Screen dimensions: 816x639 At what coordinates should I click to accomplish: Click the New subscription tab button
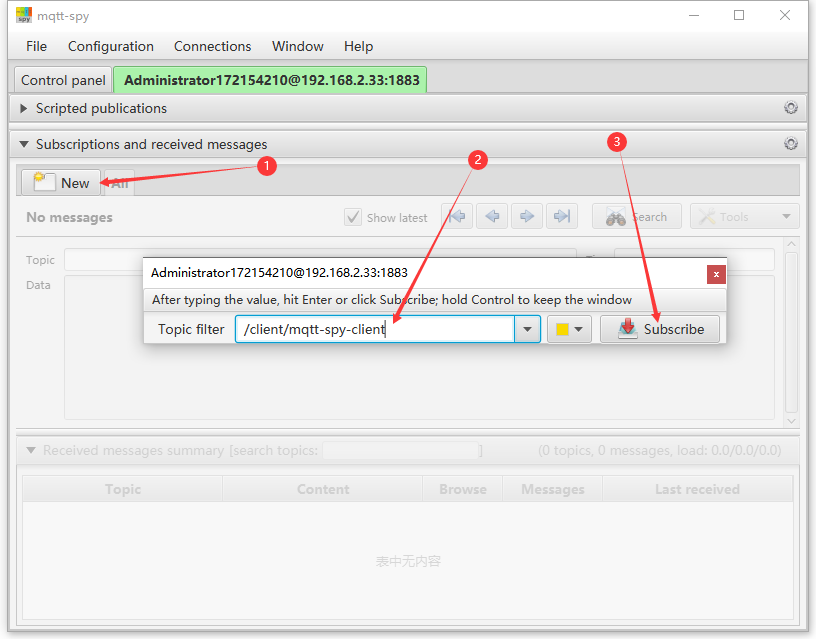tap(61, 183)
